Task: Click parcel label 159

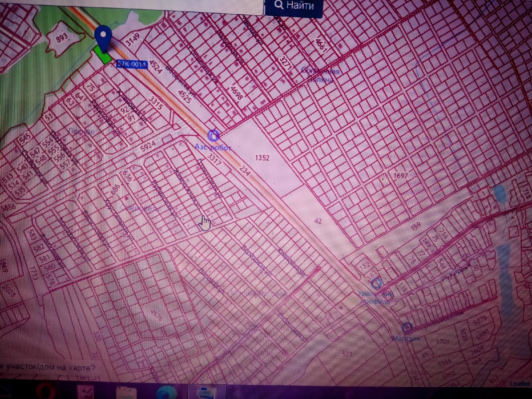Action: [x=416, y=226]
